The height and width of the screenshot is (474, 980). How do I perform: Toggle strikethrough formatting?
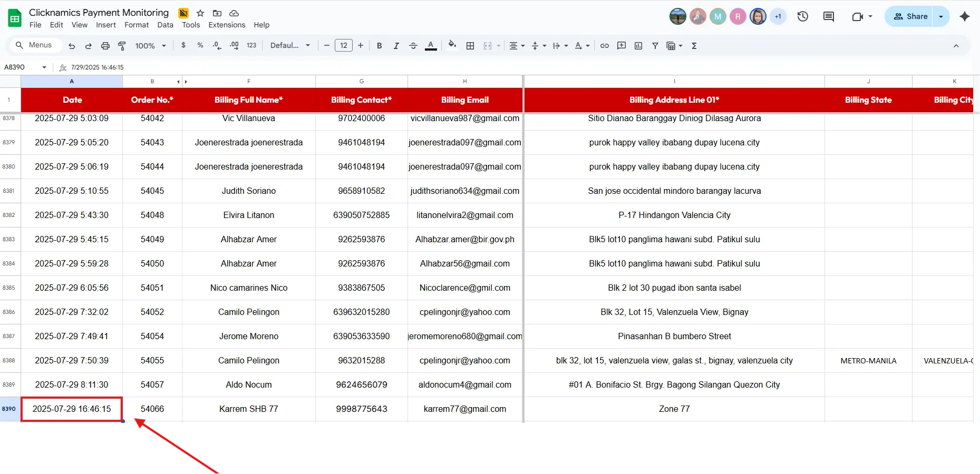(x=413, y=46)
